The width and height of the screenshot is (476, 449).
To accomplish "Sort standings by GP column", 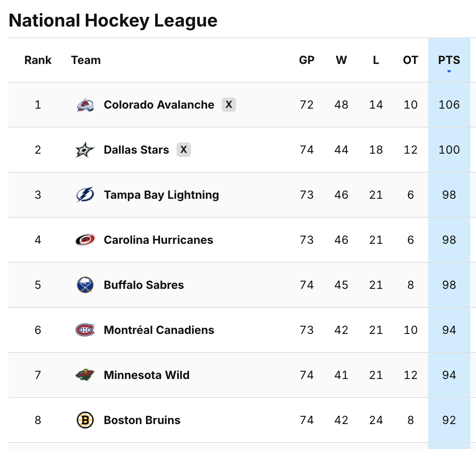I will pos(307,60).
